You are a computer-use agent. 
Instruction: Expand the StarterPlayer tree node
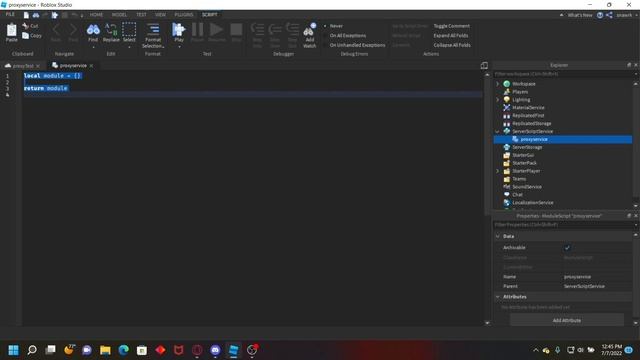click(x=498, y=171)
